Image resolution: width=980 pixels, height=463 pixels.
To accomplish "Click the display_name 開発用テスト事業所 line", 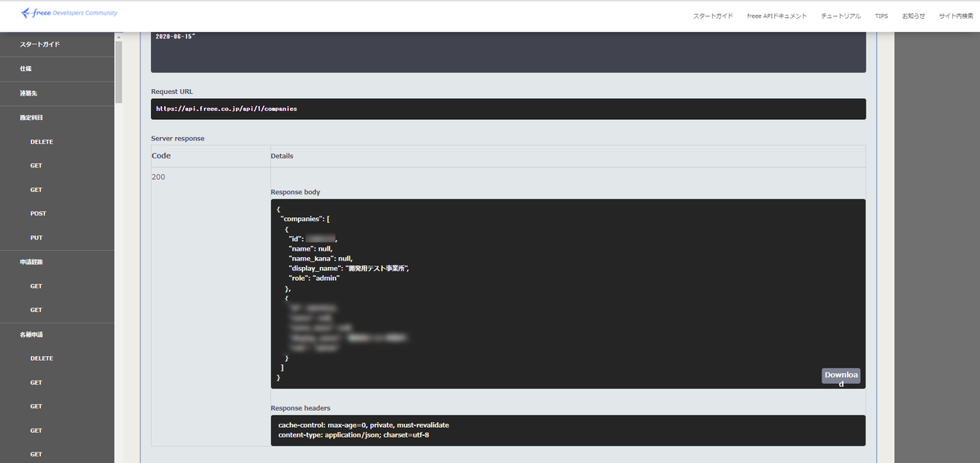I will 348,268.
